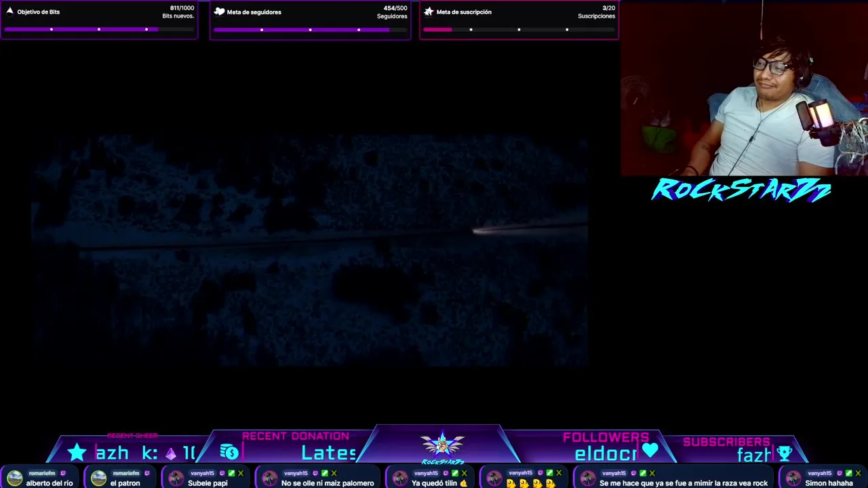Screen dimensions: 868x488
Task: Click the 'Subele papi' chat message
Action: (208, 483)
